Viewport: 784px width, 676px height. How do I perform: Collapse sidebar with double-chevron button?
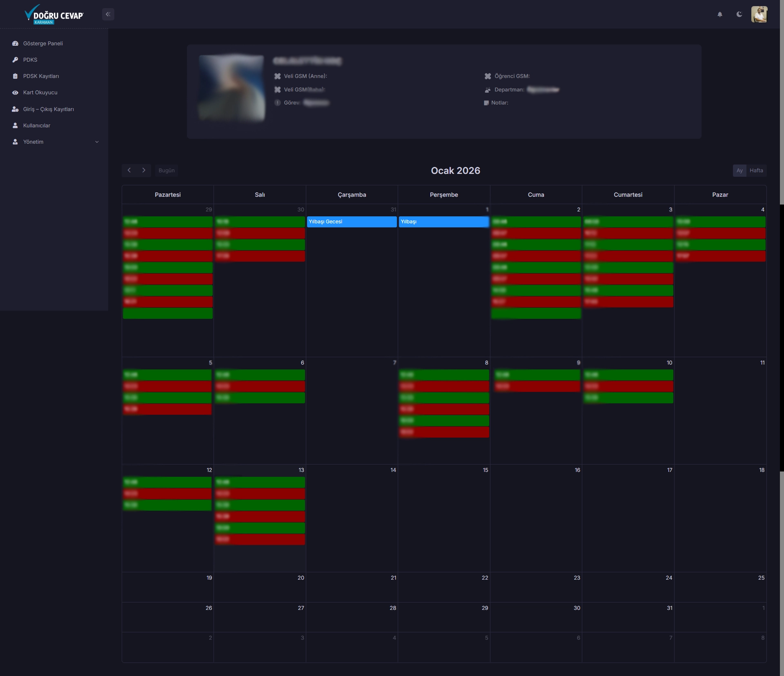pyautogui.click(x=108, y=14)
